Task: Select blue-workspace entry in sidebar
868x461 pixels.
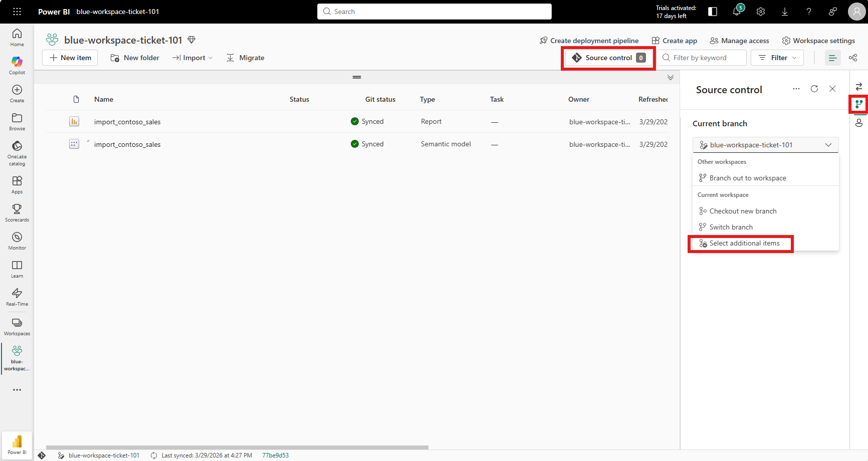Action: [x=17, y=358]
